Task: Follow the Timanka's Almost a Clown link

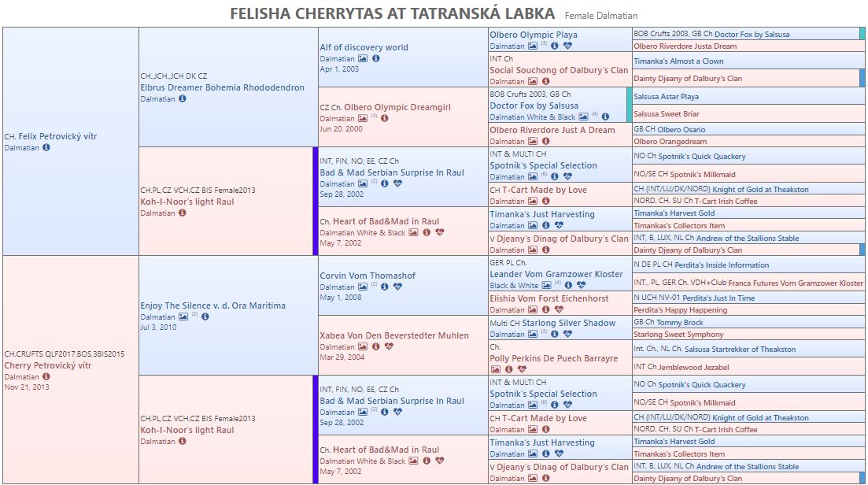Action: click(678, 61)
